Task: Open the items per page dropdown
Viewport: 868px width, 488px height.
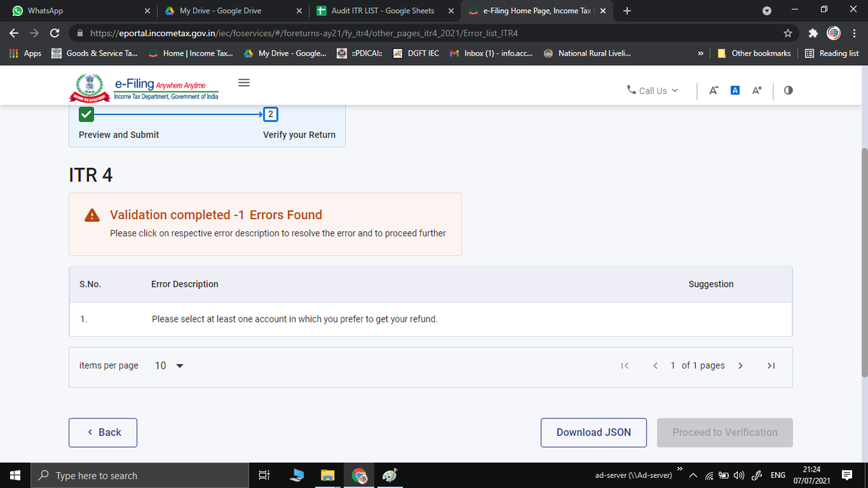Action: click(169, 366)
